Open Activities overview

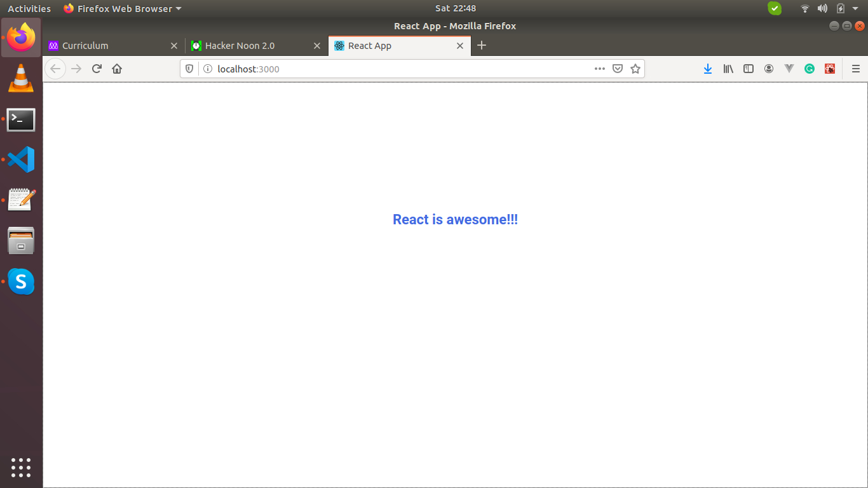[29, 9]
